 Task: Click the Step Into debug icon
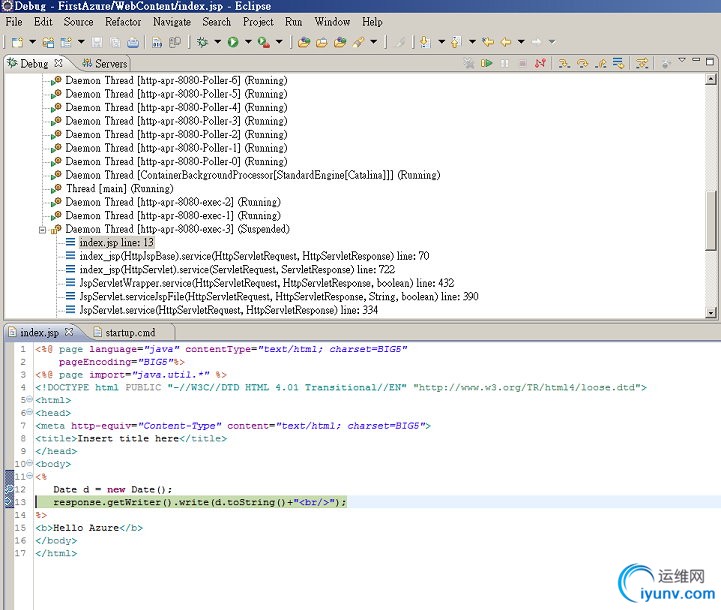(x=563, y=64)
